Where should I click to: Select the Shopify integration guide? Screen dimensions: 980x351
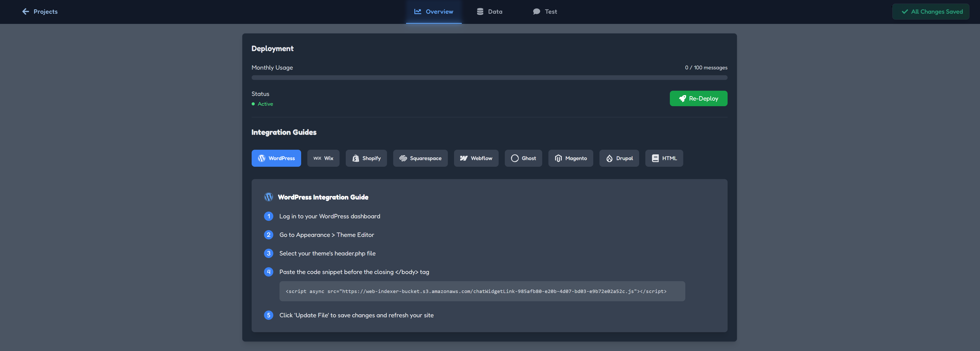coord(366,158)
